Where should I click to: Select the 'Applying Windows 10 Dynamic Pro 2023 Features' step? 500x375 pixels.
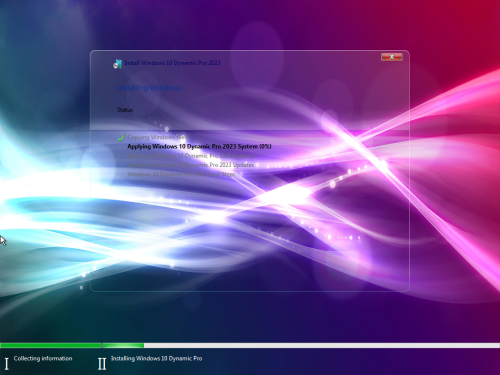click(x=191, y=156)
